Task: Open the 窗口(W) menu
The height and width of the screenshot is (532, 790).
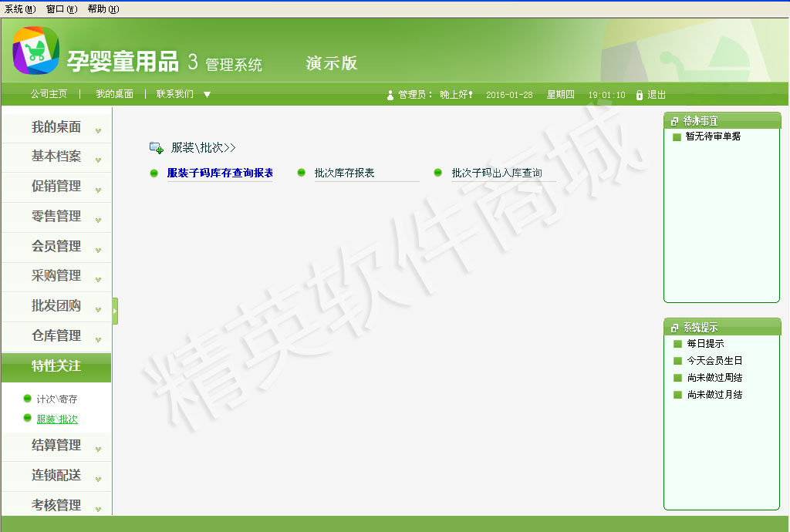Action: [x=62, y=9]
